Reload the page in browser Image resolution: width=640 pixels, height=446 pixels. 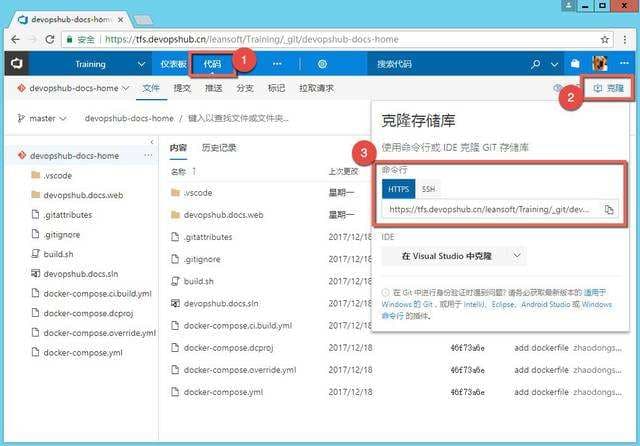point(50,40)
